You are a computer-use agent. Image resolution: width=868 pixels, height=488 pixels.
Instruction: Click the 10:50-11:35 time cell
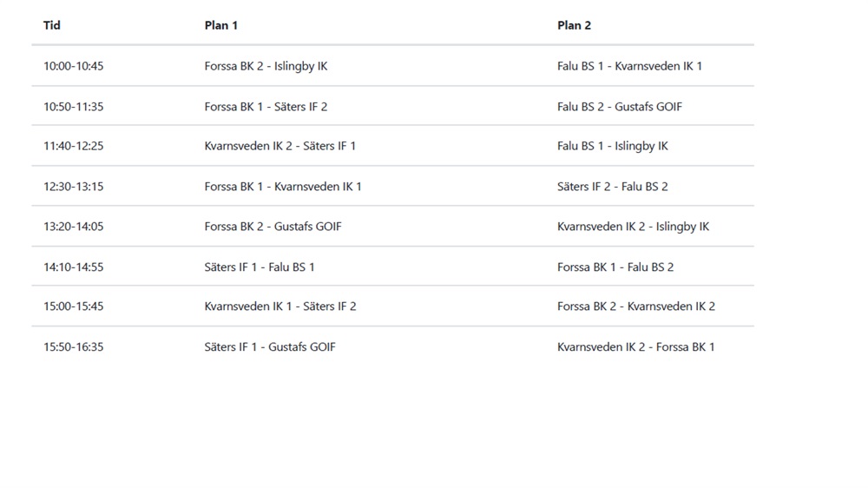click(74, 106)
